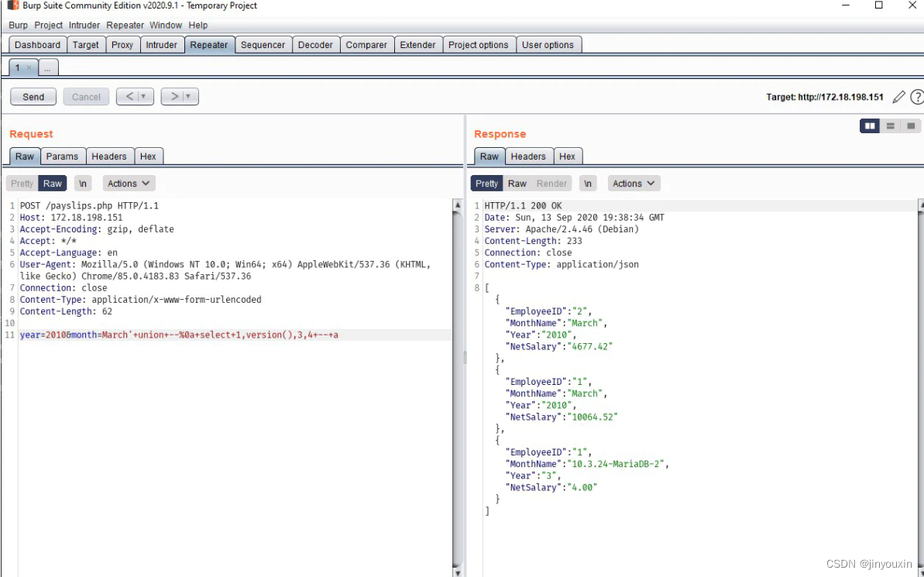Toggle \n non-printable chars in Request
924x577 pixels.
click(x=83, y=184)
